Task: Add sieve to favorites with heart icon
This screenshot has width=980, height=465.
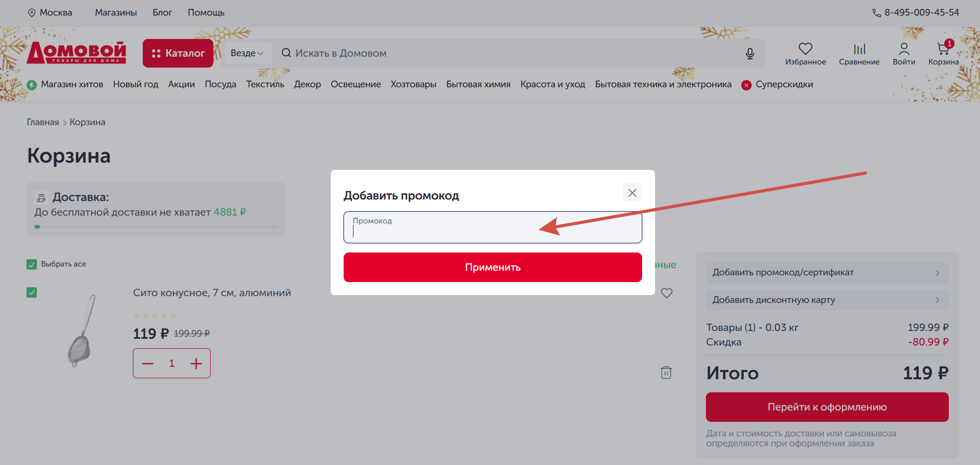Action: (666, 293)
